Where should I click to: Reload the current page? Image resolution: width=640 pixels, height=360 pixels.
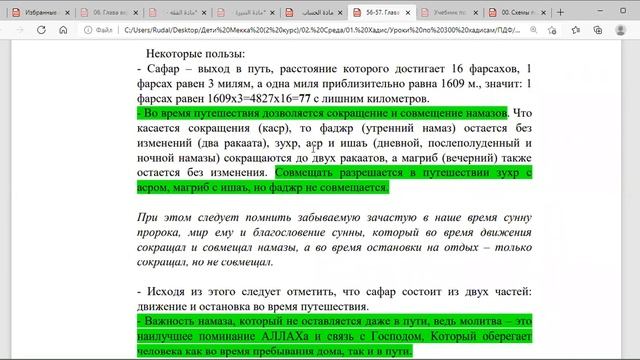41,30
